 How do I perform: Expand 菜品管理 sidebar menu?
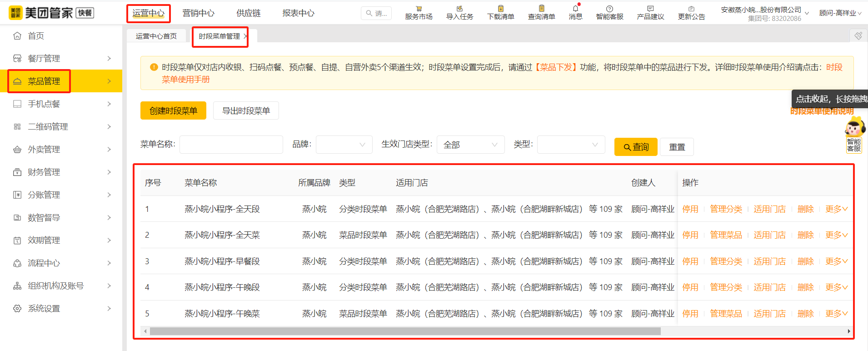click(x=61, y=81)
